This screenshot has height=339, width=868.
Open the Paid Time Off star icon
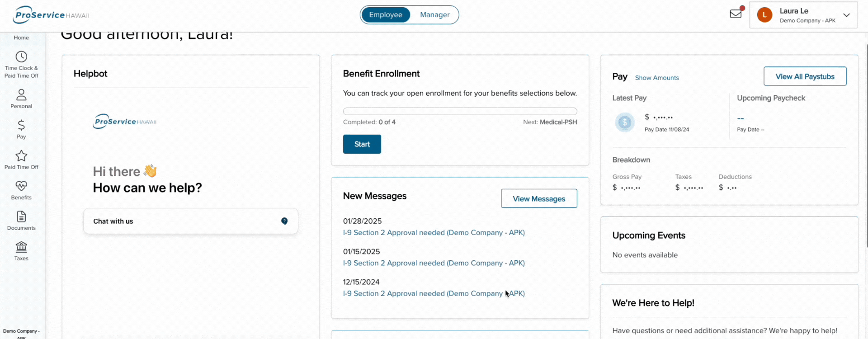(21, 156)
